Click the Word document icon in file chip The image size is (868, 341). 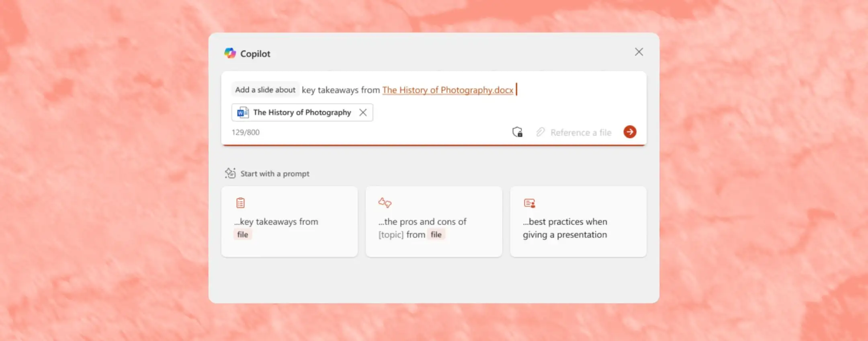pyautogui.click(x=243, y=113)
